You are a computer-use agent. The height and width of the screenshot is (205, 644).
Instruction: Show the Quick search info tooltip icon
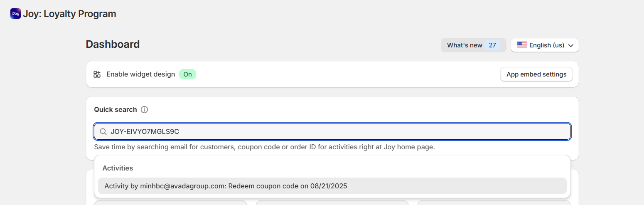click(x=144, y=110)
